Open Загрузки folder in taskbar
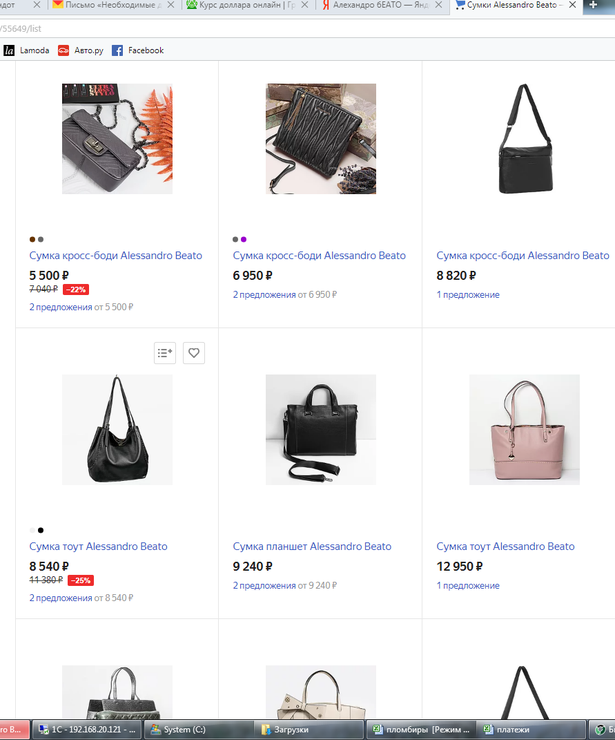Image resolution: width=615 pixels, height=740 pixels. [x=300, y=730]
